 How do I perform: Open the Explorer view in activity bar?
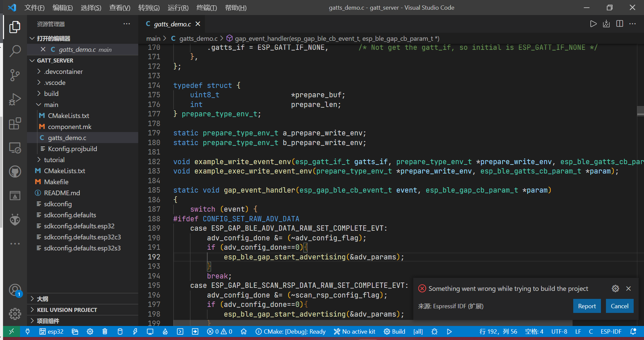[x=15, y=27]
